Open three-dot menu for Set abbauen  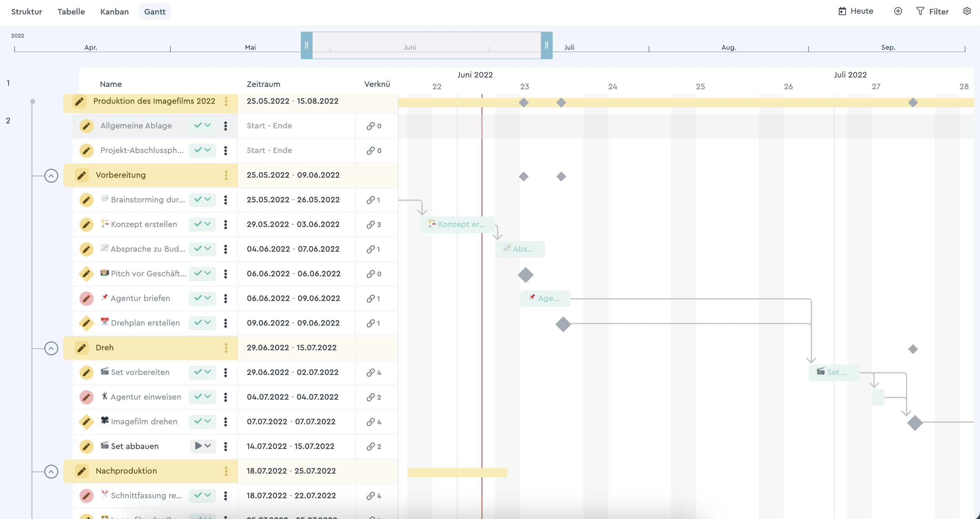[x=226, y=447]
